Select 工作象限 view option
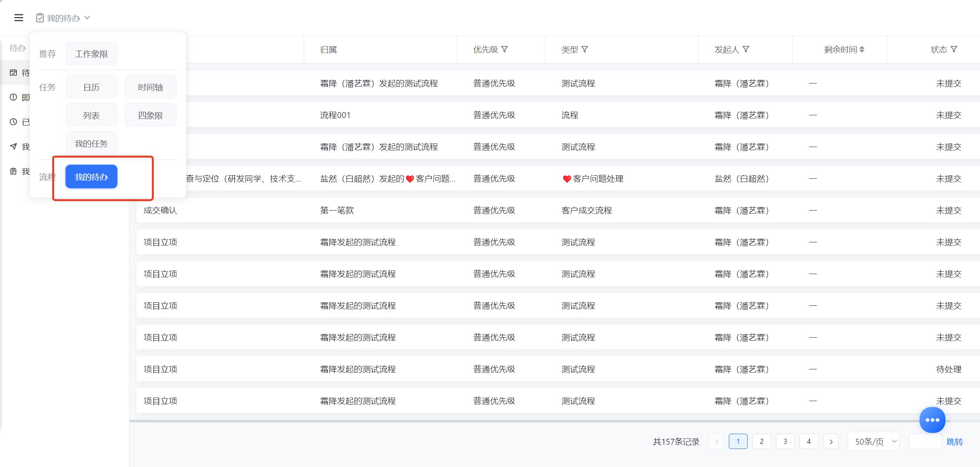 point(91,54)
